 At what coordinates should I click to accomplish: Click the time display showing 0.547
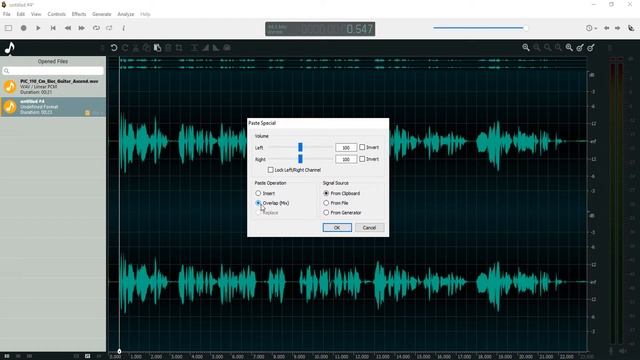(x=320, y=29)
